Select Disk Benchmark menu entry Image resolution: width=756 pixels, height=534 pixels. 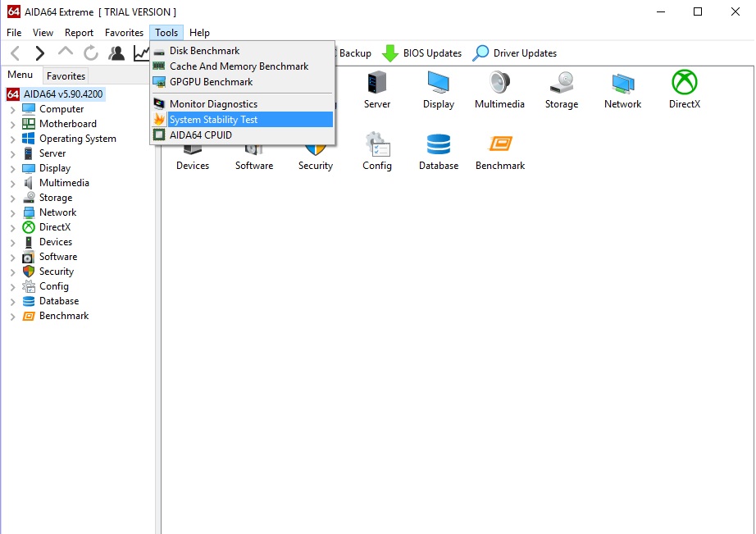[243, 51]
